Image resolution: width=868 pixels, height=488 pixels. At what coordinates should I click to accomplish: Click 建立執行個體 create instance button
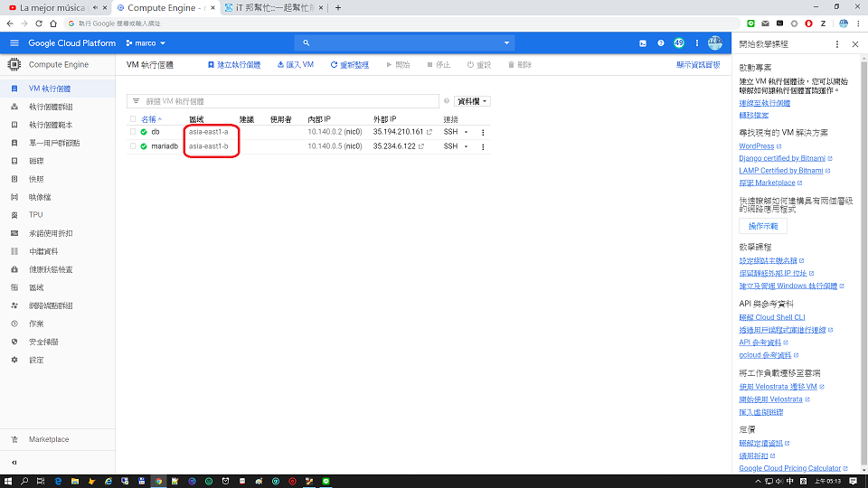coord(233,65)
